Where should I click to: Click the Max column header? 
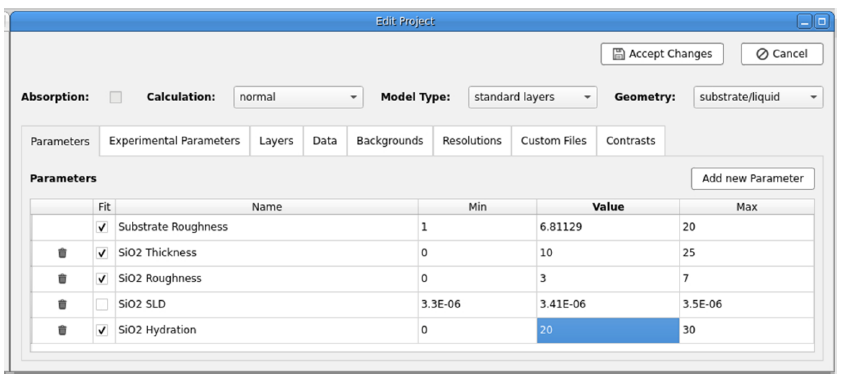747,207
